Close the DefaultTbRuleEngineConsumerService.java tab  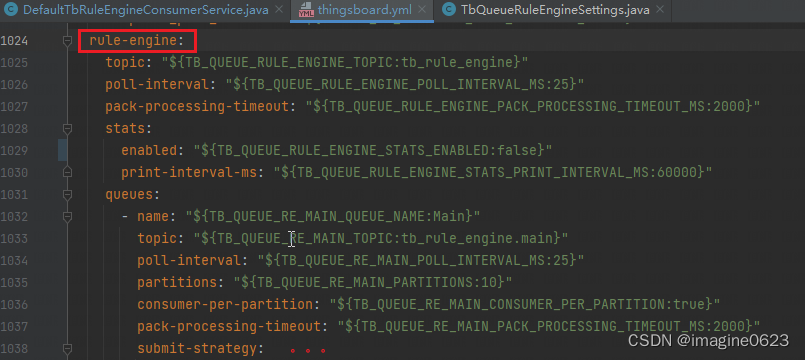pos(279,10)
